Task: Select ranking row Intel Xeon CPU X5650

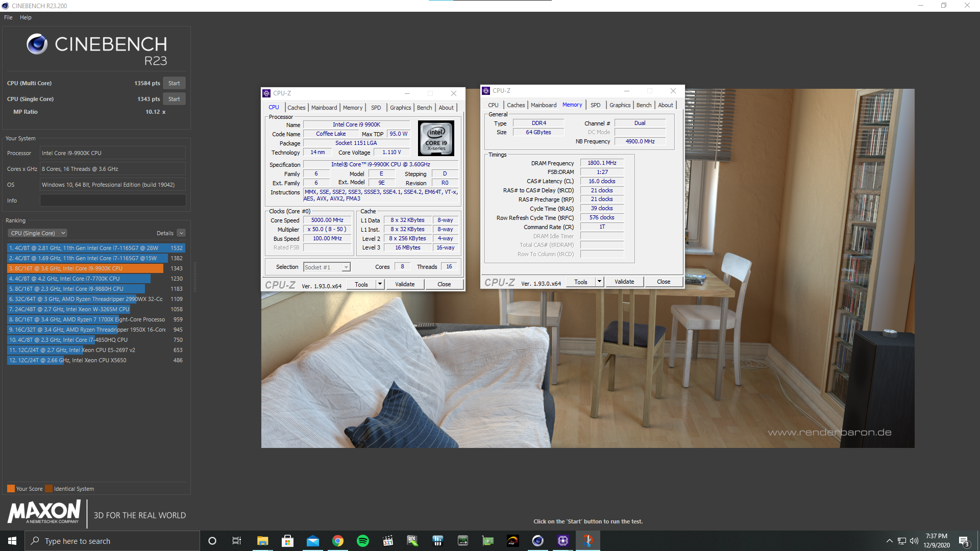Action: click(96, 360)
